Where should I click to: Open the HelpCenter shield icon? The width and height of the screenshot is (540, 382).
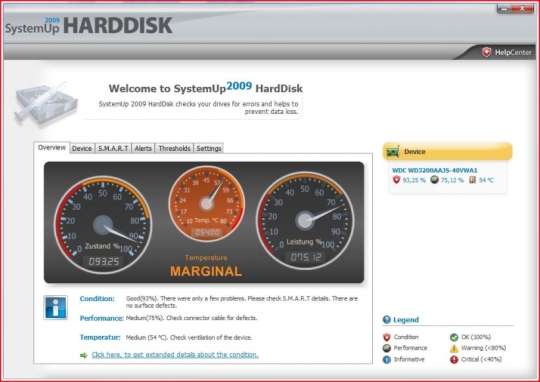(x=486, y=52)
